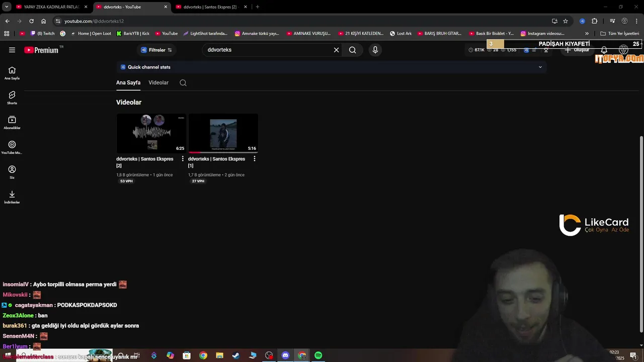Go to Ana Sayfa in the sidebar
The width and height of the screenshot is (644, 362).
[12, 73]
